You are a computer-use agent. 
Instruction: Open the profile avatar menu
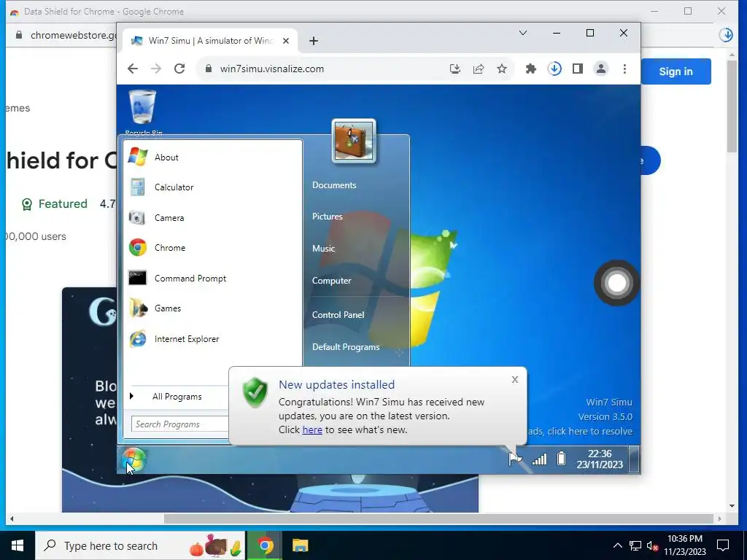pos(601,69)
